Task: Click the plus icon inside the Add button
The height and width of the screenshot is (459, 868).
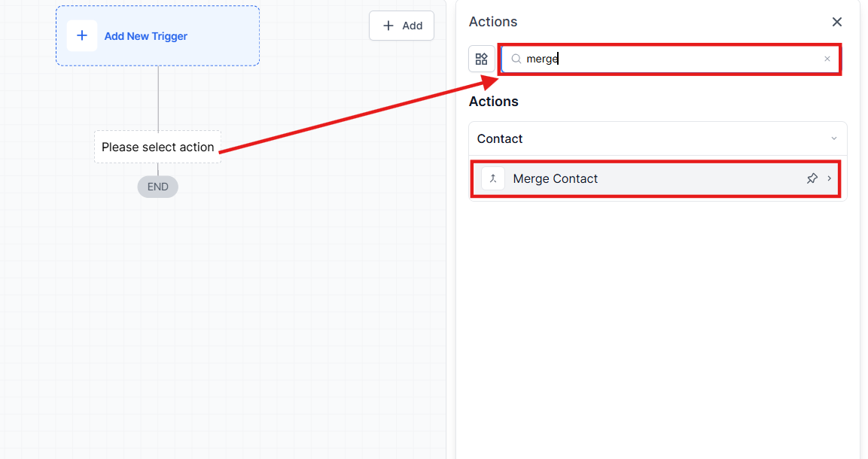Action: (x=388, y=26)
